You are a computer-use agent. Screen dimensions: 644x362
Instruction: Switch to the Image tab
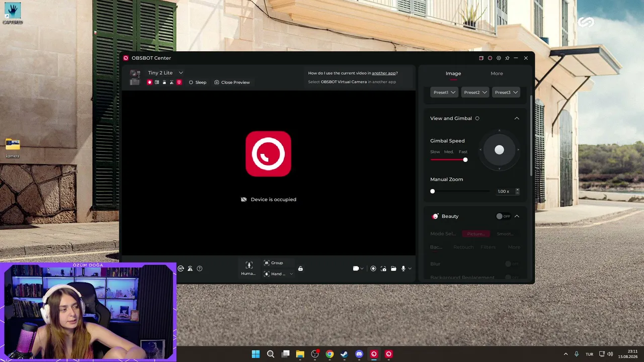coord(453,73)
